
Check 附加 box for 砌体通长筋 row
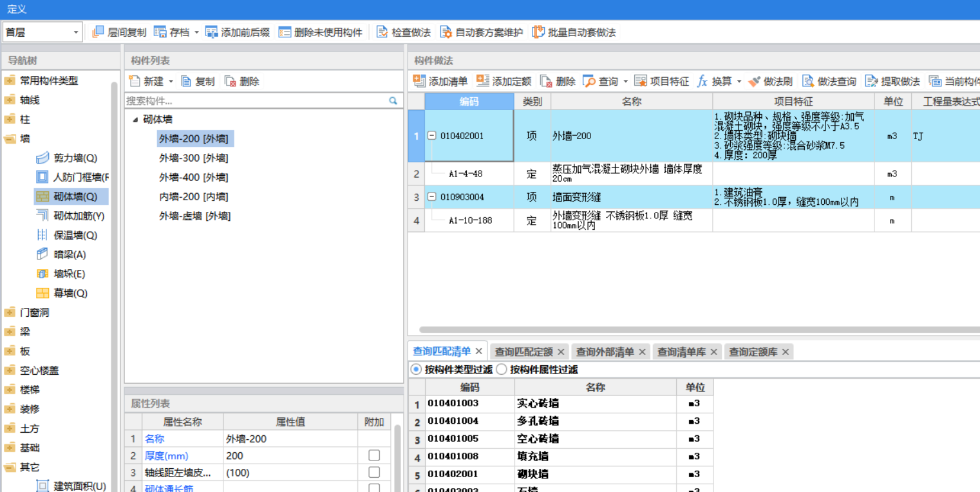(374, 489)
